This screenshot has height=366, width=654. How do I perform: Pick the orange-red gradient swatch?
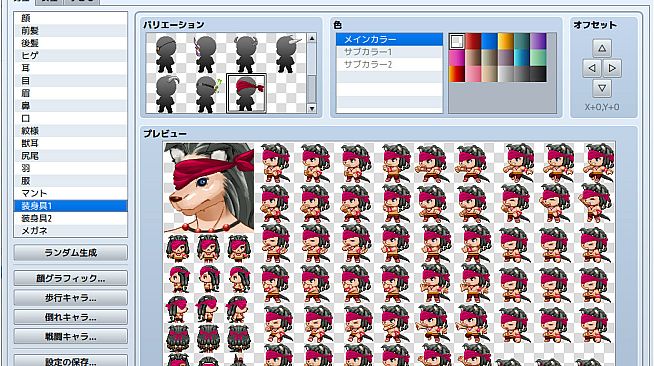[457, 74]
